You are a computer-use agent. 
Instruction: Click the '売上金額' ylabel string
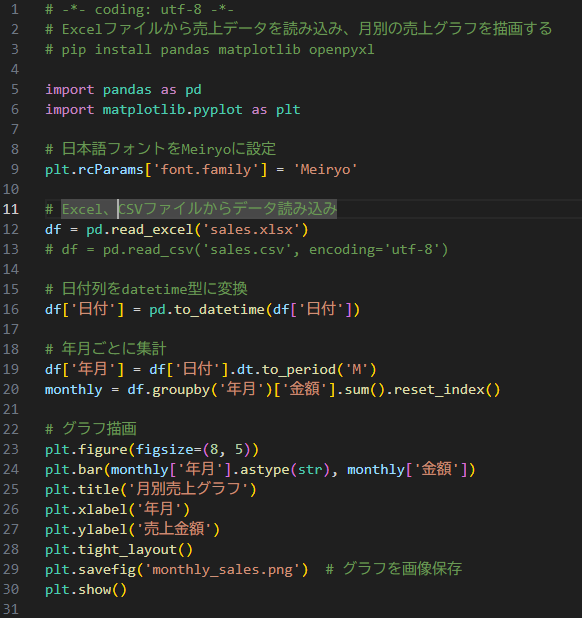[x=174, y=529]
